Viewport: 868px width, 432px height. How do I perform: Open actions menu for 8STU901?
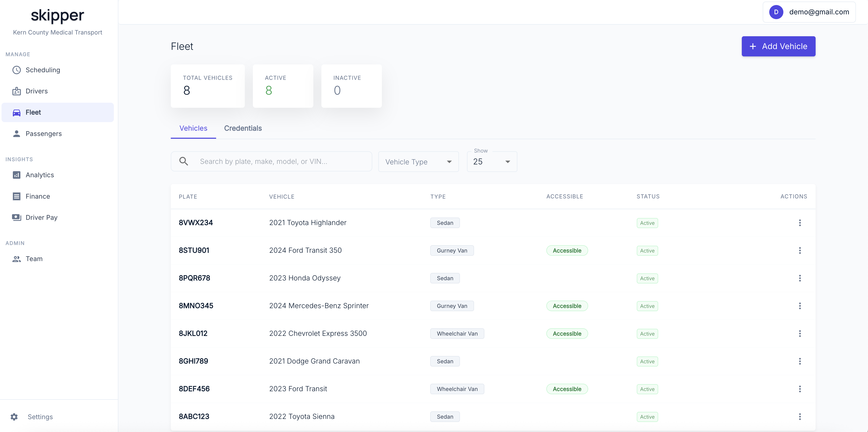tap(799, 250)
